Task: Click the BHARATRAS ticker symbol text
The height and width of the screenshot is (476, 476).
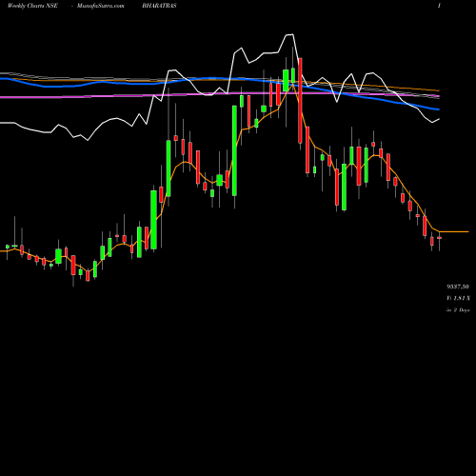Action: click(159, 6)
